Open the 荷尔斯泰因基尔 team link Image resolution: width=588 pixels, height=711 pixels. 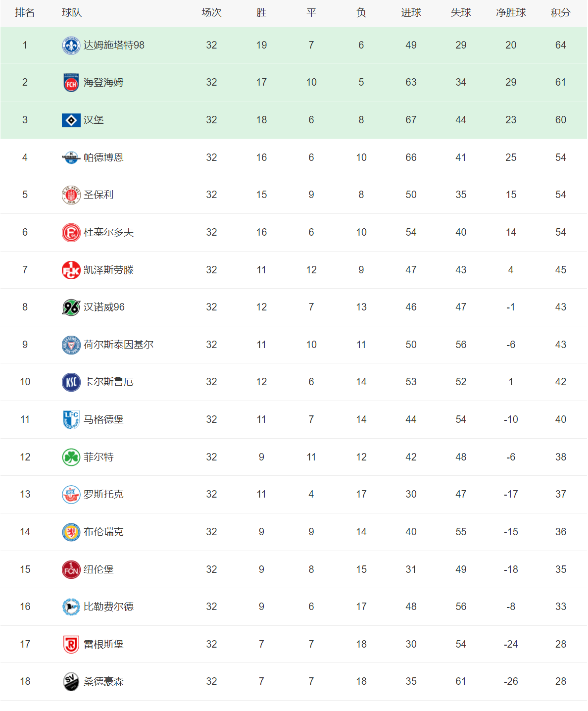click(118, 345)
